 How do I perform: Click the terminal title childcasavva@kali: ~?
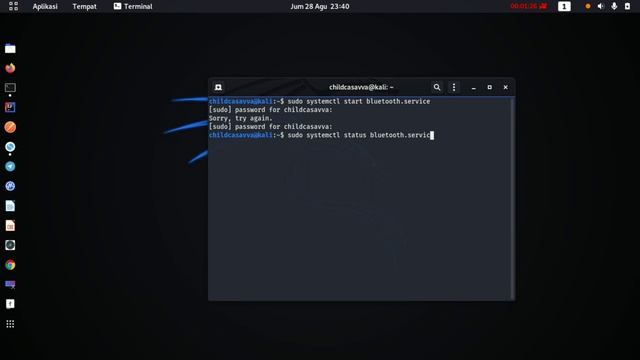361,87
